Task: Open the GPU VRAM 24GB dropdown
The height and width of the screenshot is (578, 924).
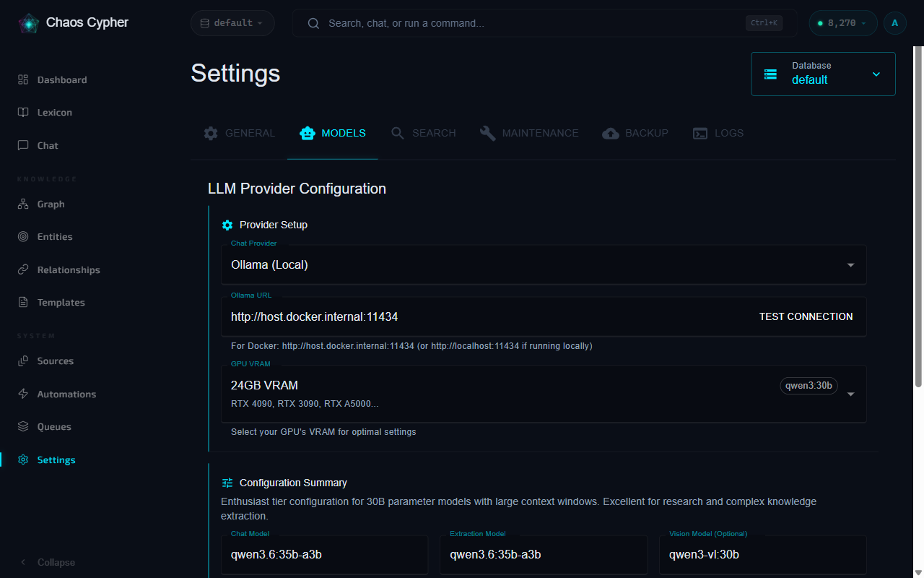Action: tap(544, 394)
